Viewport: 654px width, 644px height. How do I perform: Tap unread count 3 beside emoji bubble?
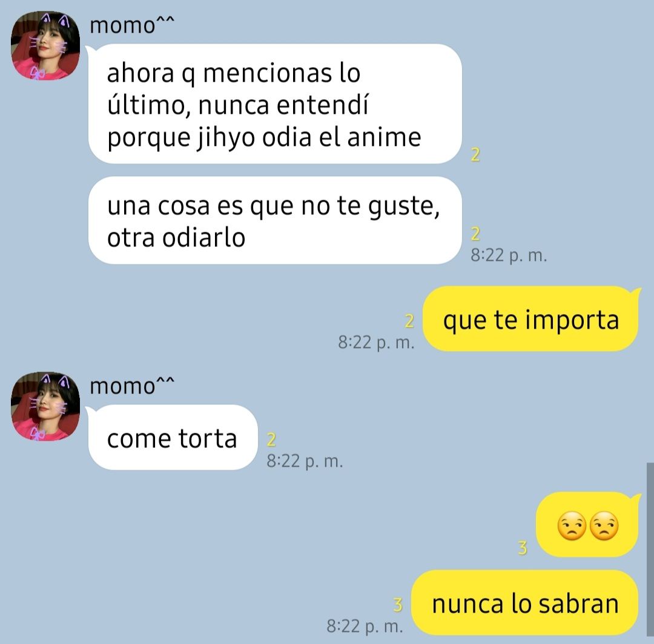[x=523, y=548]
